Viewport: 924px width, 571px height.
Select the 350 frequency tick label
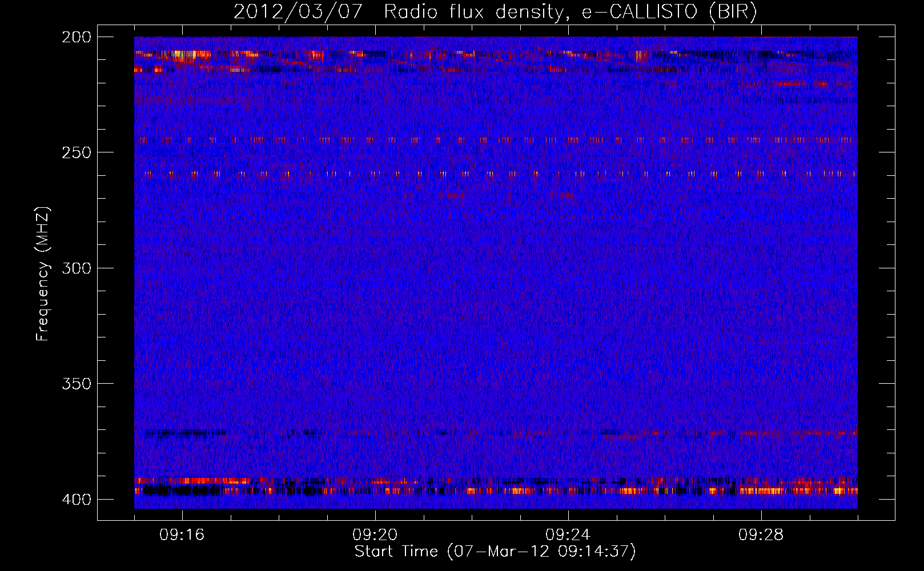point(77,383)
